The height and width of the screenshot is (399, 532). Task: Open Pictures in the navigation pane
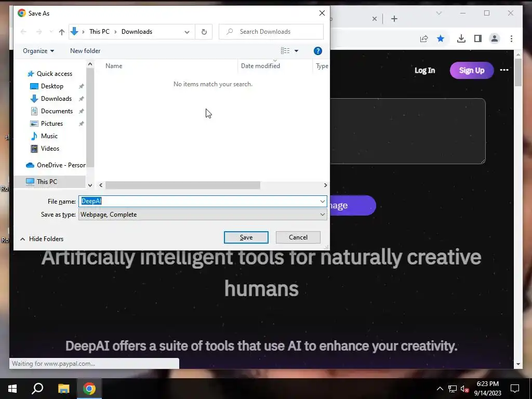coord(51,124)
